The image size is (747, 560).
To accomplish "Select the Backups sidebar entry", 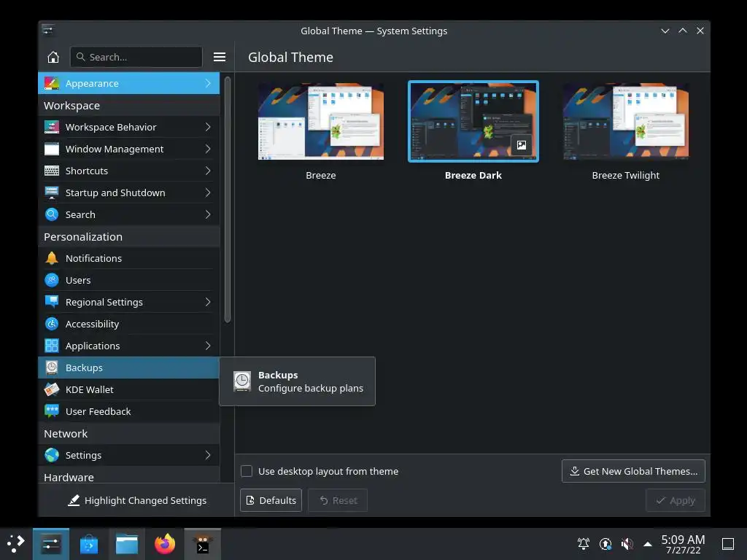I will (x=128, y=367).
